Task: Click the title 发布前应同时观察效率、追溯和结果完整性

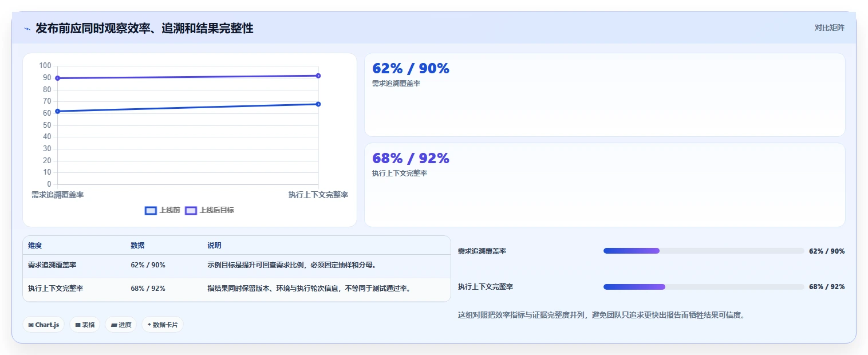Action: [144, 28]
